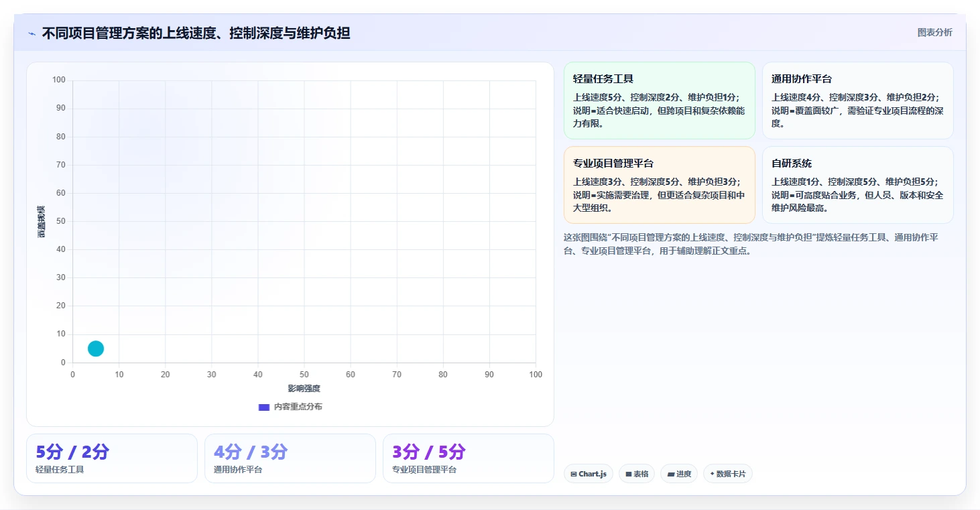The width and height of the screenshot is (980, 510).
Task: Click description text 说明=覆盖面较广
Action: pyautogui.click(x=857, y=117)
